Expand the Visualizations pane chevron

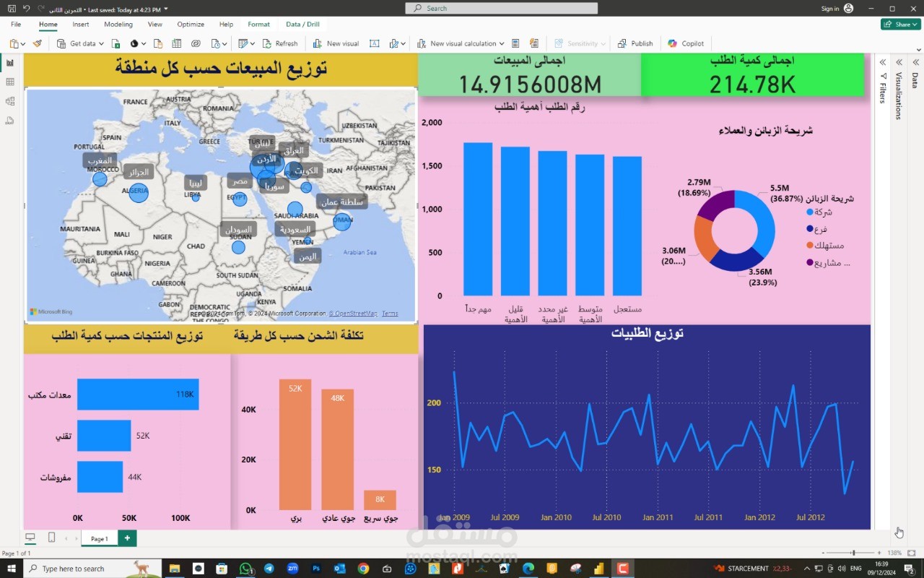pos(899,63)
